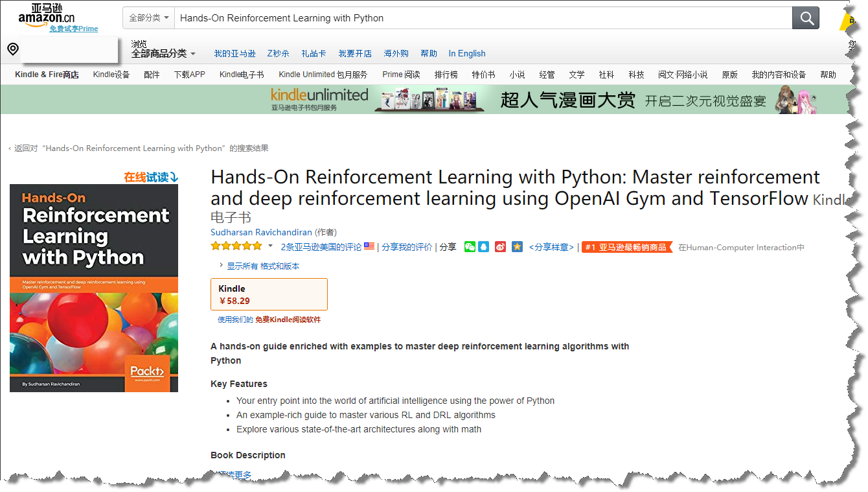Expand the 全部商品分类 browse menu
The image size is (868, 492).
pyautogui.click(x=163, y=53)
